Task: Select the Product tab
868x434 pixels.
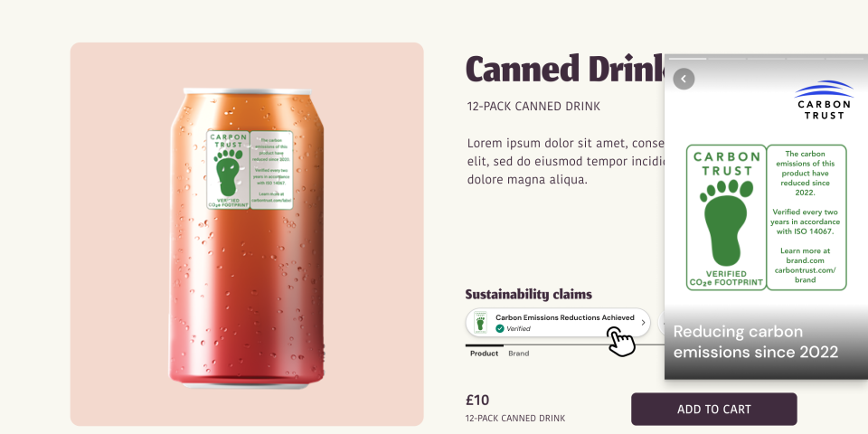Action: point(485,354)
